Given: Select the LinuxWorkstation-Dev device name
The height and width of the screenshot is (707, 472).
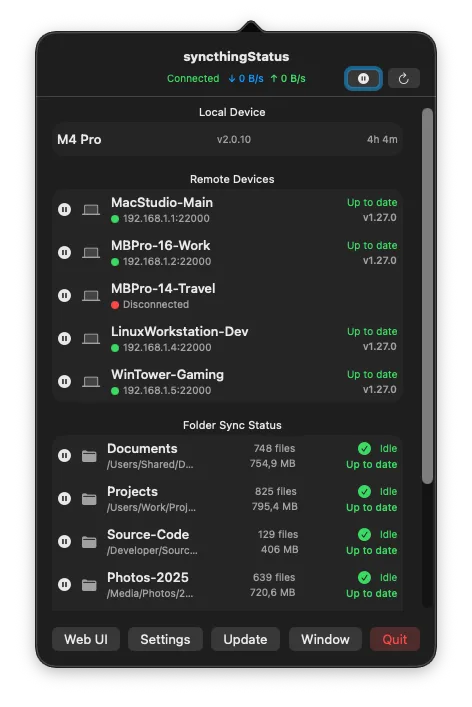Looking at the screenshot, I should pos(180,332).
